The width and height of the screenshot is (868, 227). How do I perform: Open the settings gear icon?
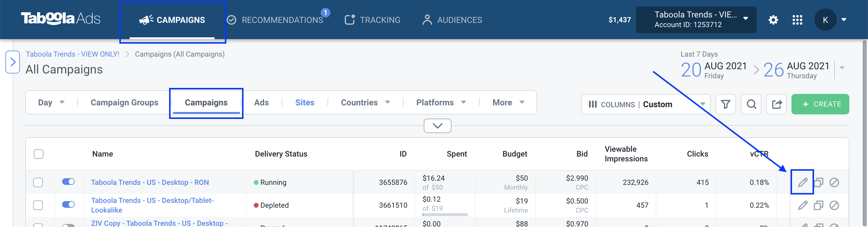(x=773, y=20)
